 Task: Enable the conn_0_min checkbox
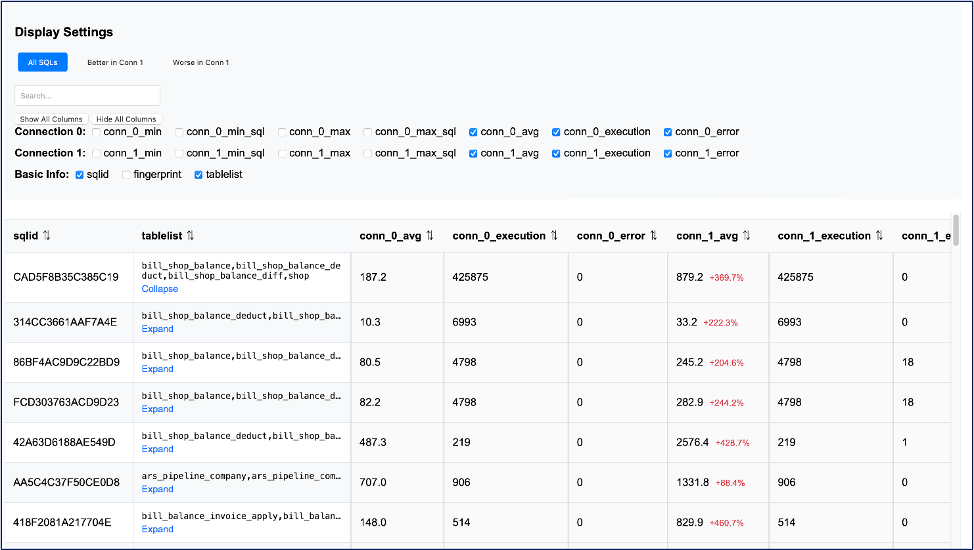click(x=97, y=132)
